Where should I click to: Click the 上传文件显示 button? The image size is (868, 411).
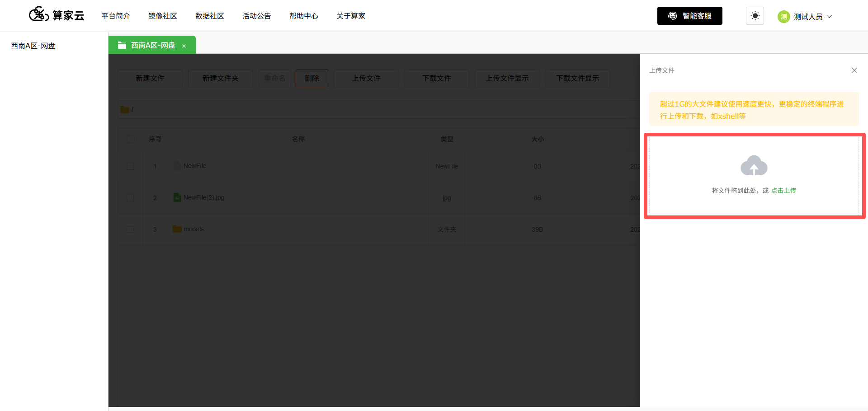(507, 78)
